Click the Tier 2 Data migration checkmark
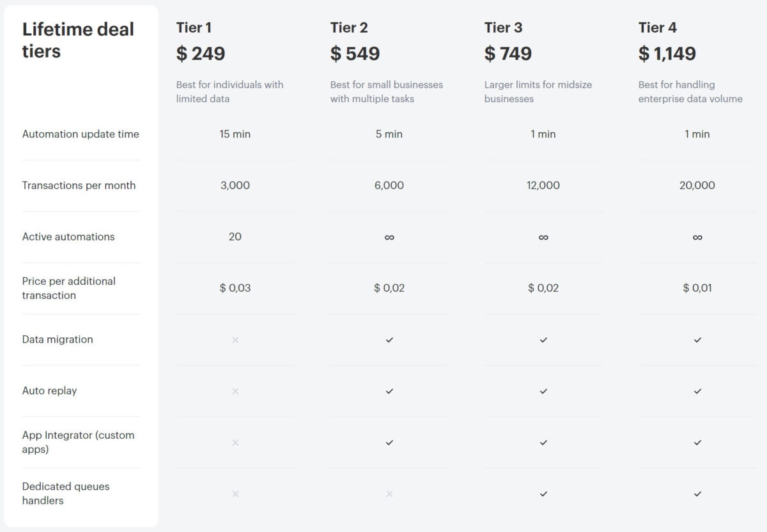Image resolution: width=767 pixels, height=532 pixels. coord(389,340)
